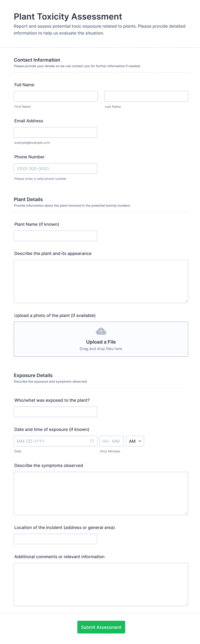Focus the Last Name input field
Viewport: 200px width, 644px height.
coord(146,96)
